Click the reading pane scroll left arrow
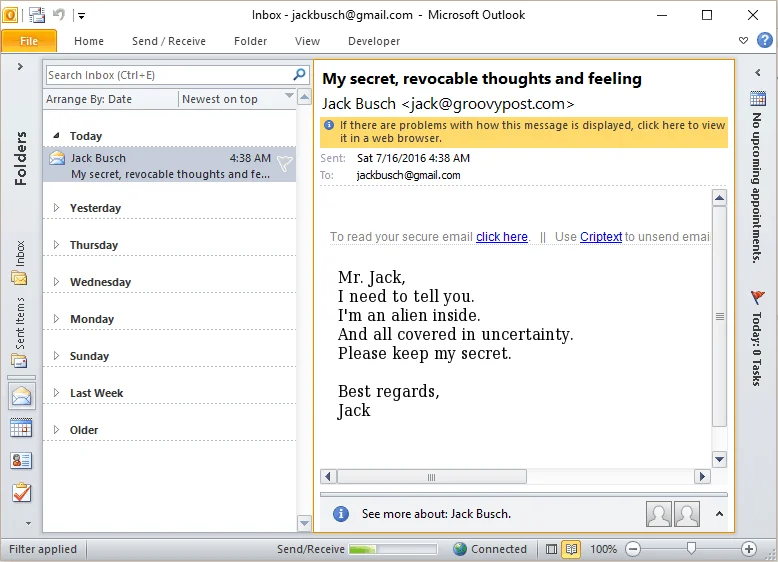 coord(328,477)
